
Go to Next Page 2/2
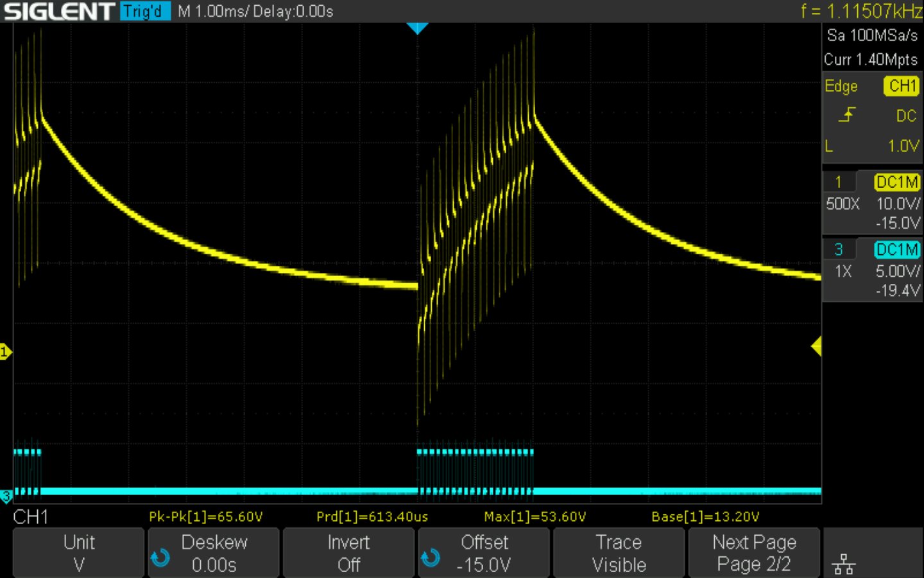(754, 553)
